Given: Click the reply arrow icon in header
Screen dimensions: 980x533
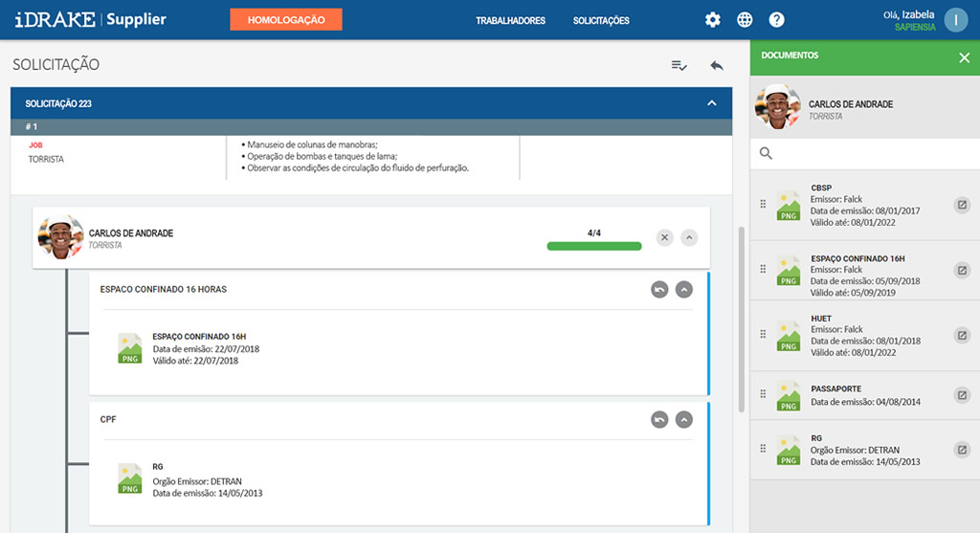Looking at the screenshot, I should click(x=716, y=65).
